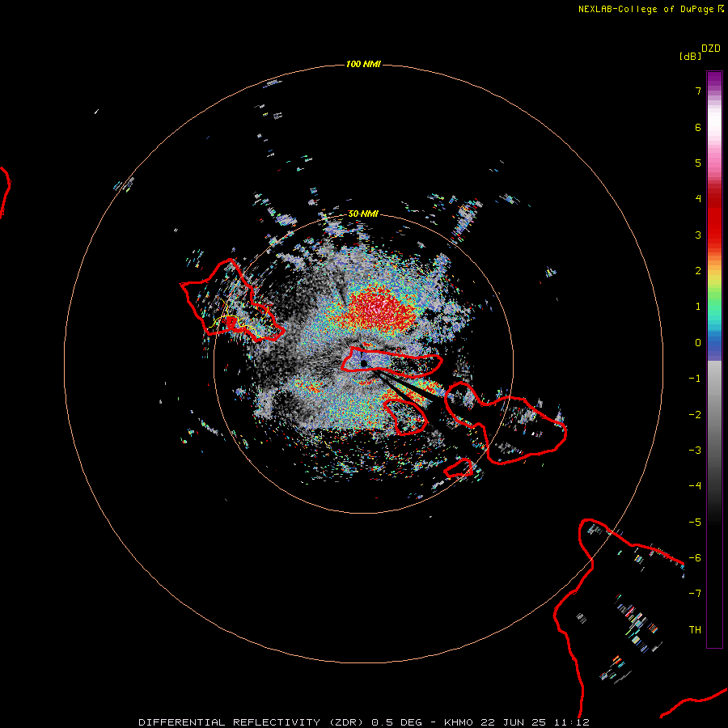Image resolution: width=728 pixels, height=728 pixels.
Task: Click the -1 value on color scale
Action: click(x=695, y=379)
